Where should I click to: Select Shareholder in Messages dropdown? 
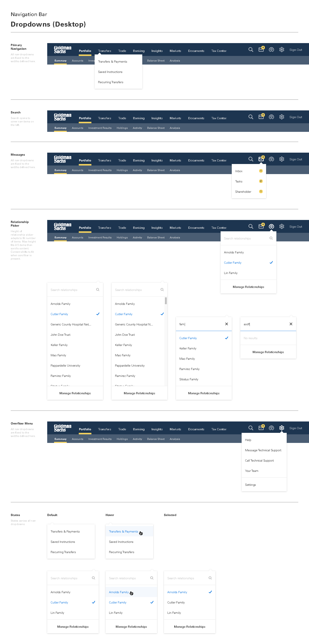coord(249,191)
